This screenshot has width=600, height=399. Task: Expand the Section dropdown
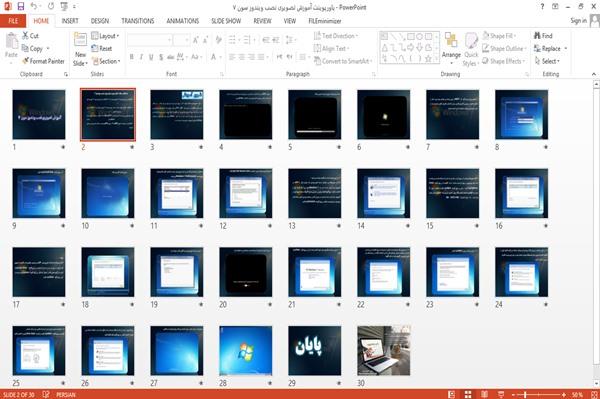coord(106,61)
